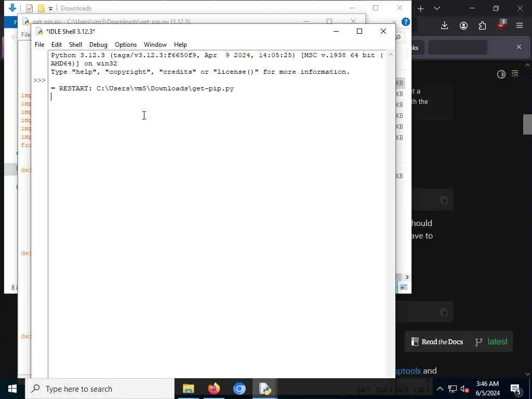This screenshot has height=399, width=532.
Task: Click the >>> prompt in the shell margin
Action: click(x=39, y=80)
